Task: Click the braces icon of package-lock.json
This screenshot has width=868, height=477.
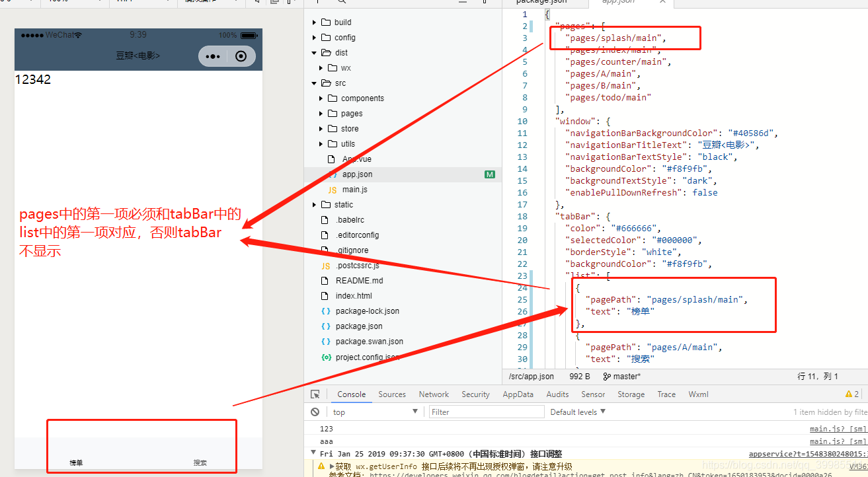Action: pyautogui.click(x=325, y=311)
